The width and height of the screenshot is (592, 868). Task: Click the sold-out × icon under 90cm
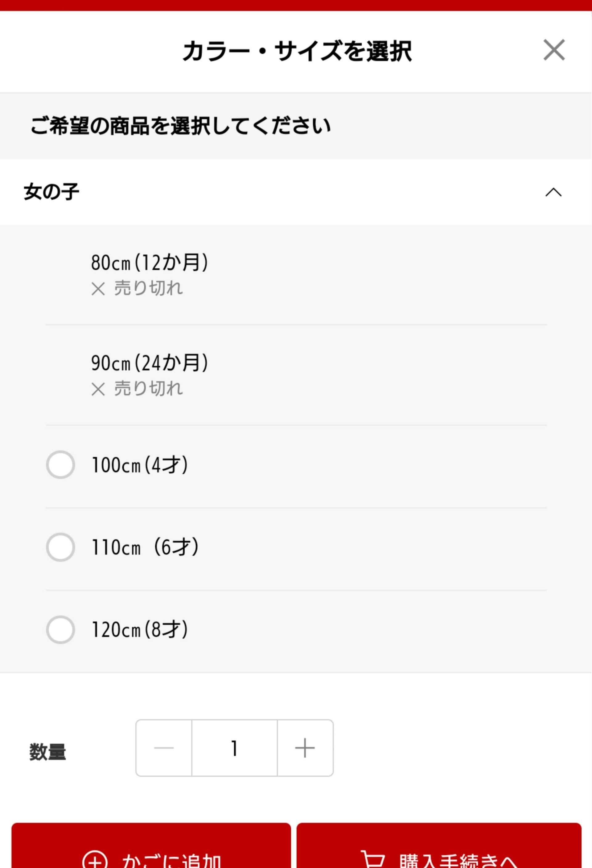click(x=98, y=389)
